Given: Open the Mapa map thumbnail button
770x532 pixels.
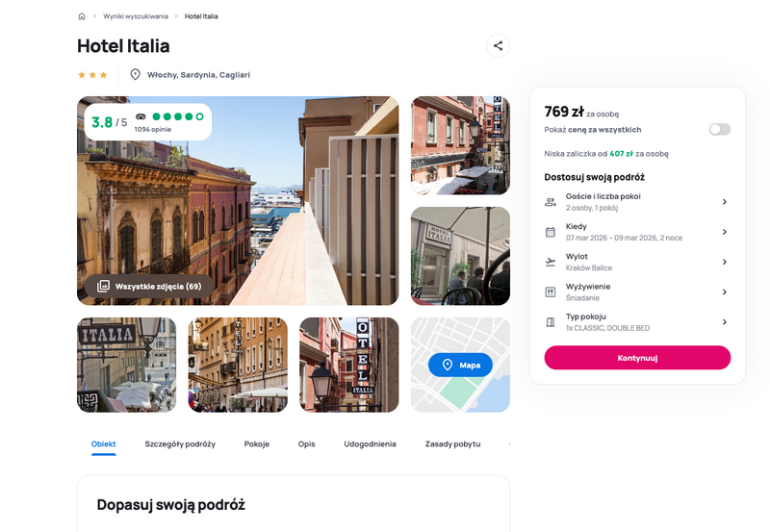Looking at the screenshot, I should click(x=460, y=365).
